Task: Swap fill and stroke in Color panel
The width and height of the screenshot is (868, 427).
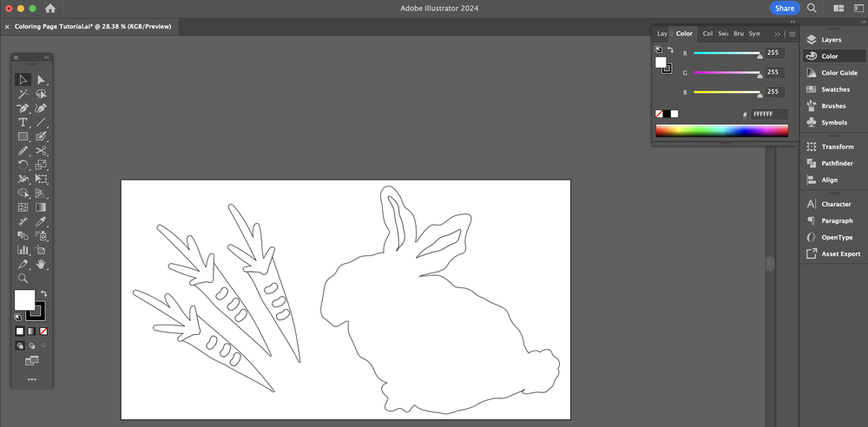Action: [x=670, y=49]
